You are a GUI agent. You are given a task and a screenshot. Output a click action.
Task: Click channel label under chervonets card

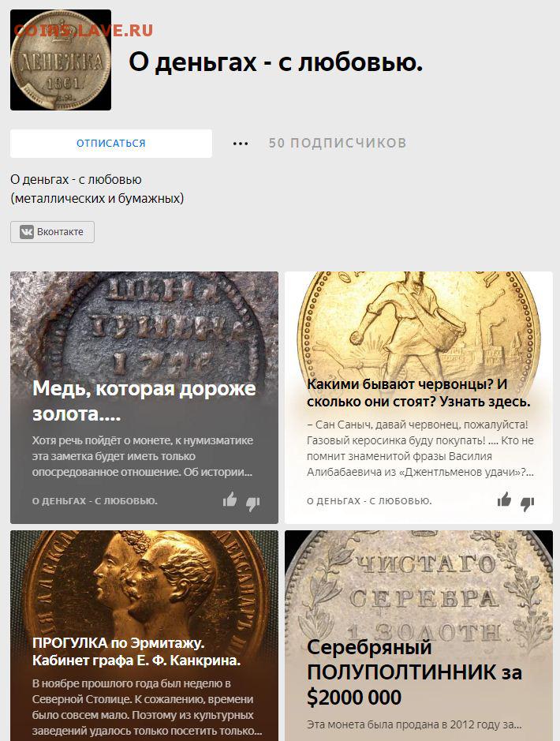click(369, 501)
